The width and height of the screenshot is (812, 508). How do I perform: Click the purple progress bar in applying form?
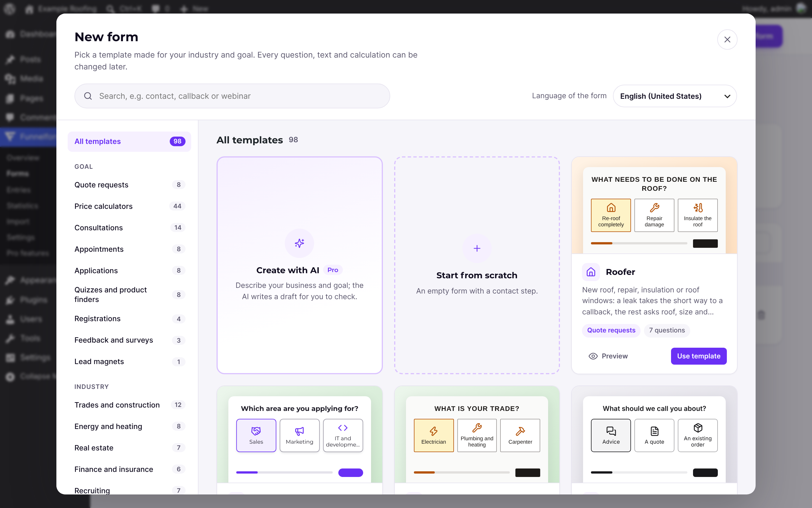click(x=284, y=472)
